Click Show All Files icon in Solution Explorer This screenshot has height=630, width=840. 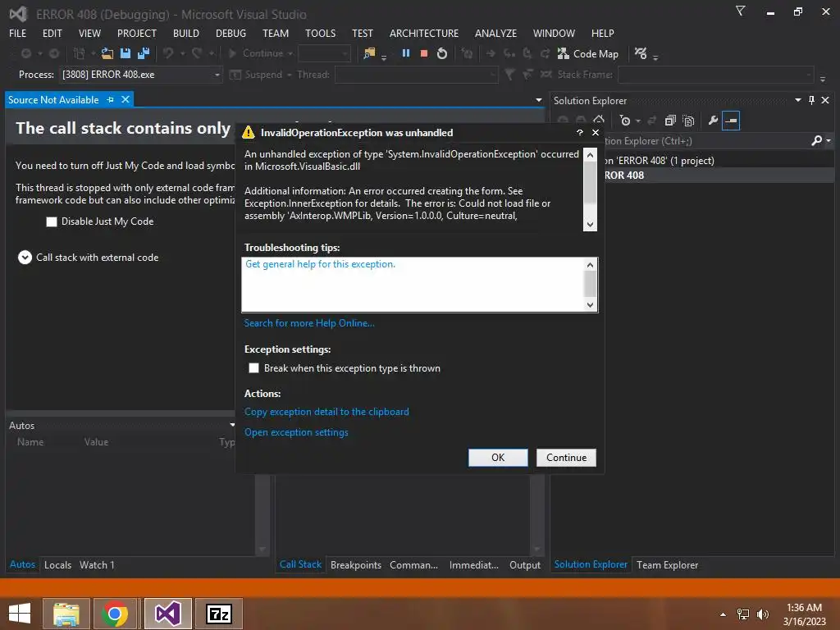(x=688, y=121)
